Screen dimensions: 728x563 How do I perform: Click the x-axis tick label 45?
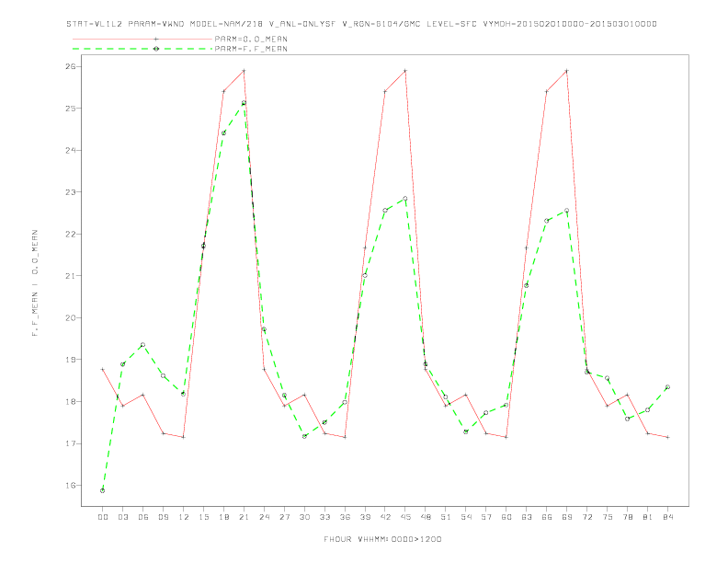[x=405, y=517]
